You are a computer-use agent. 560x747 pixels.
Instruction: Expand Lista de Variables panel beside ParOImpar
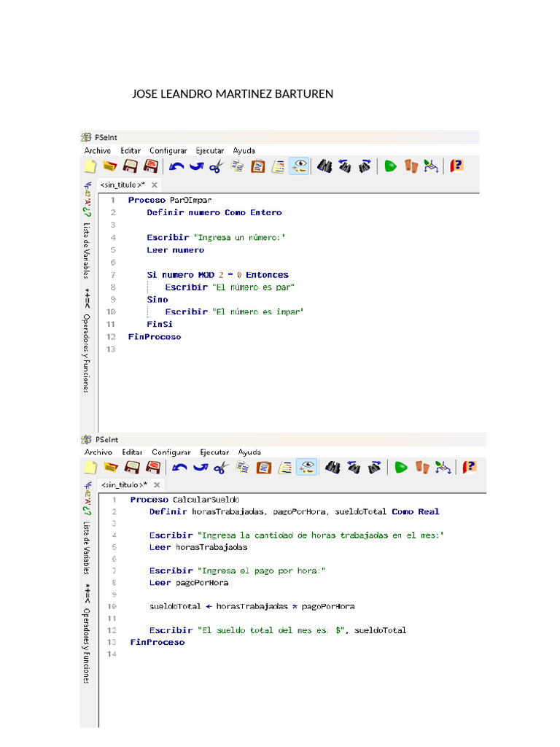(x=86, y=249)
